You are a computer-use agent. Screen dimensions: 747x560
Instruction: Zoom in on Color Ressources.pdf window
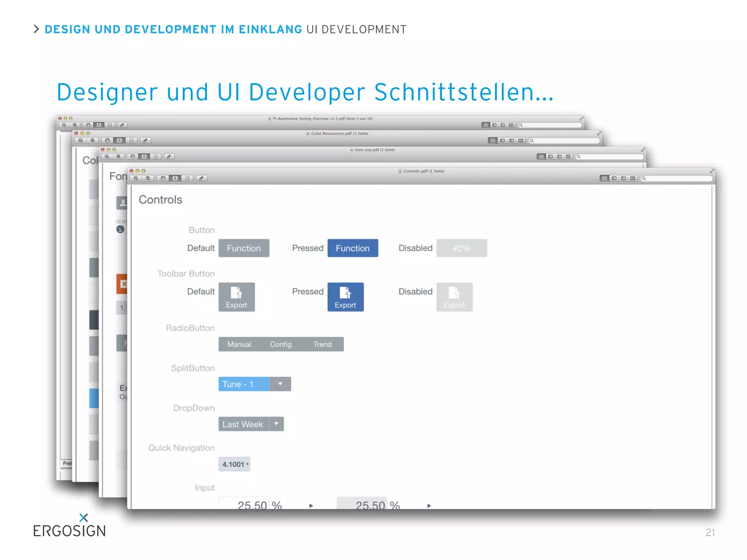(x=93, y=141)
